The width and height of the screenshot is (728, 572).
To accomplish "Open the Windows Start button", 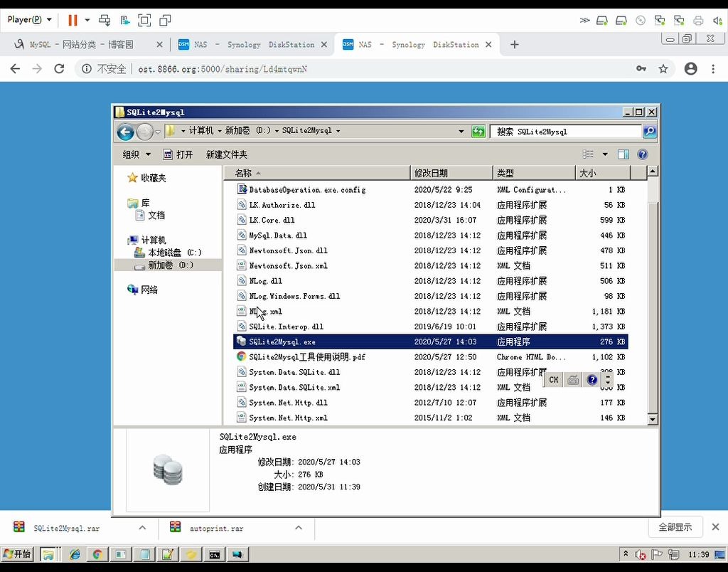I will [x=17, y=554].
